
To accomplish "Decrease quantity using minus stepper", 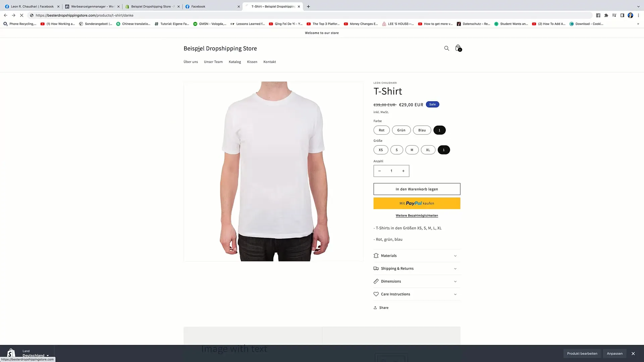I will pos(379,171).
